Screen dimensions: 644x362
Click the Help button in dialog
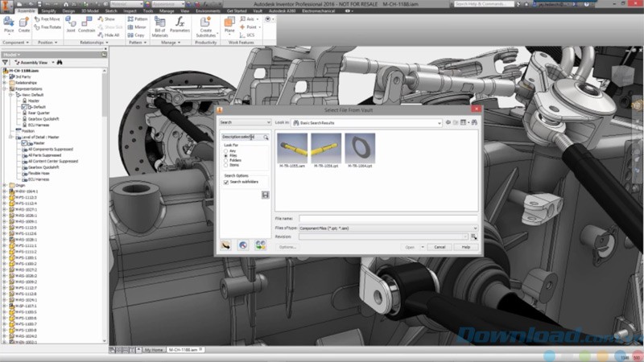pyautogui.click(x=465, y=247)
